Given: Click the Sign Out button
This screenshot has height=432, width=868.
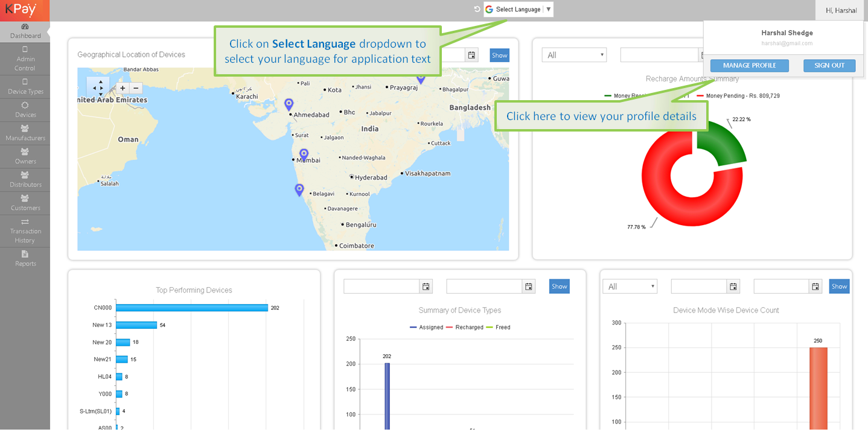Looking at the screenshot, I should pos(829,65).
